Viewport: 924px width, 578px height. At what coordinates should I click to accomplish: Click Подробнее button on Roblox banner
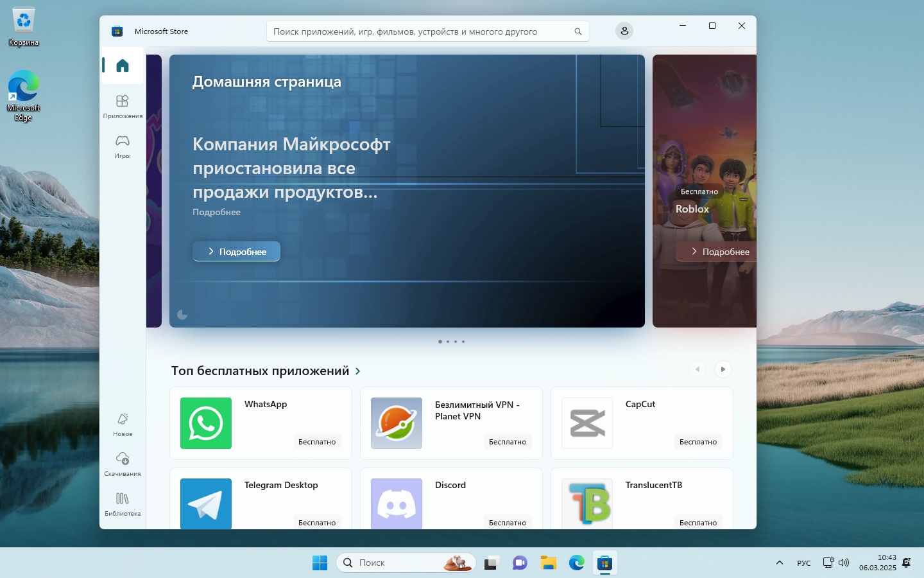(x=716, y=252)
